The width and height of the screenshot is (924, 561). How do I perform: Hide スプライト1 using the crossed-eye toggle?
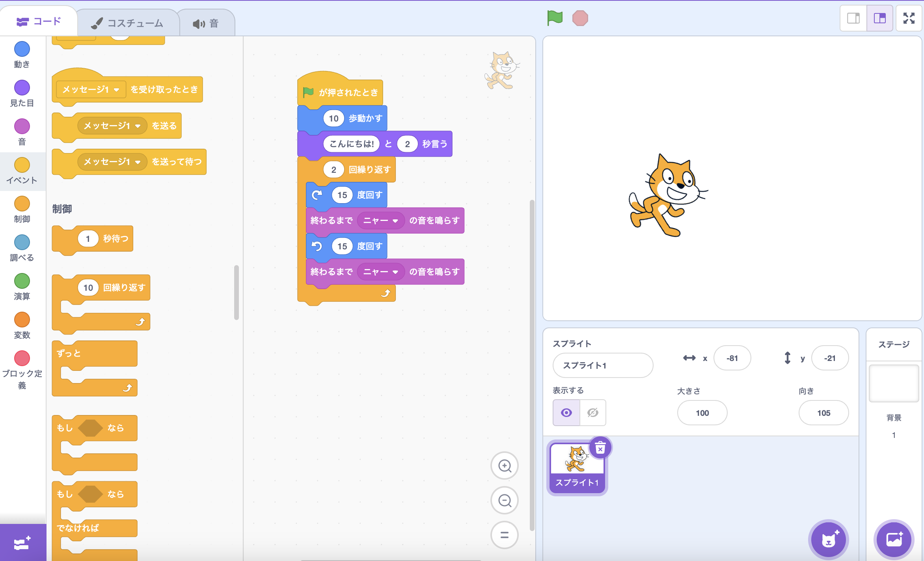593,413
